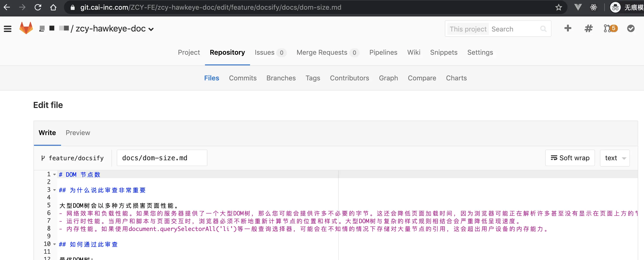
Task: Select the Repository tab
Action: [227, 53]
